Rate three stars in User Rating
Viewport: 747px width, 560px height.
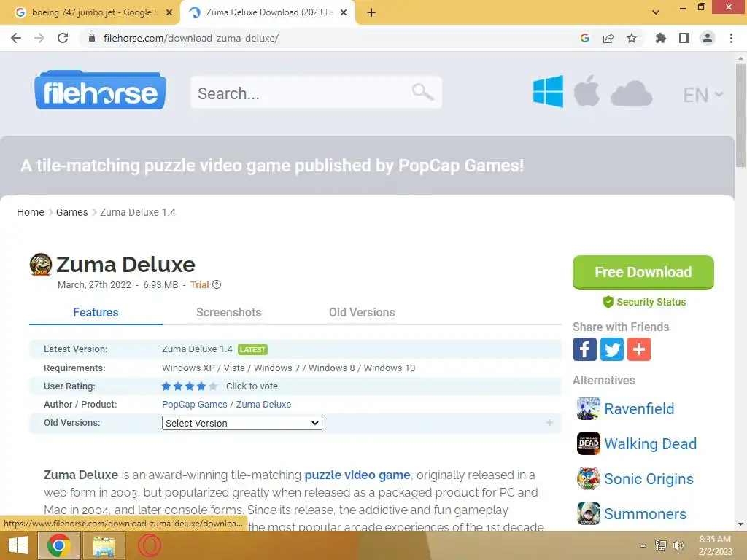point(190,386)
